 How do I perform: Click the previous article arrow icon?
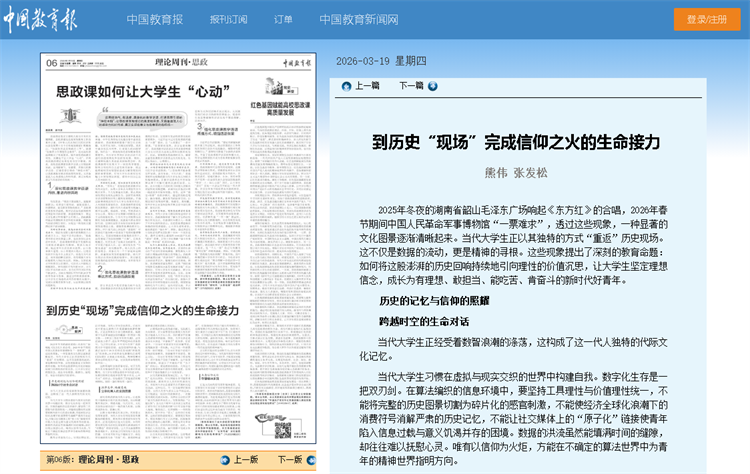click(x=345, y=86)
